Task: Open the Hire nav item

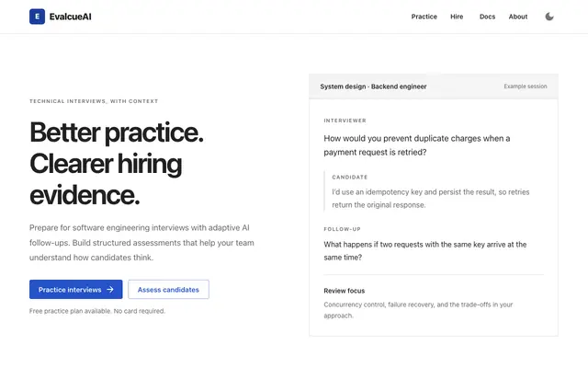Action: [x=457, y=17]
